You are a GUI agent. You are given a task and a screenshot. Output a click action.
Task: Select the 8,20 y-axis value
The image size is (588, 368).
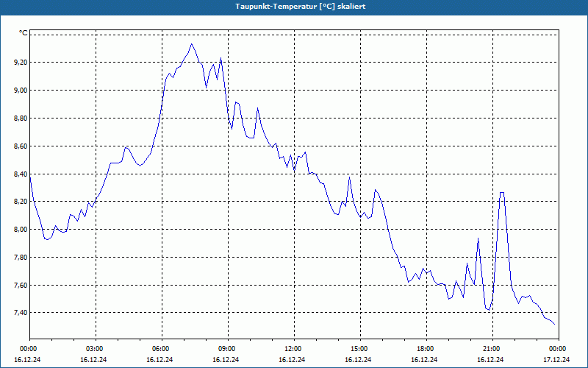[21, 202]
